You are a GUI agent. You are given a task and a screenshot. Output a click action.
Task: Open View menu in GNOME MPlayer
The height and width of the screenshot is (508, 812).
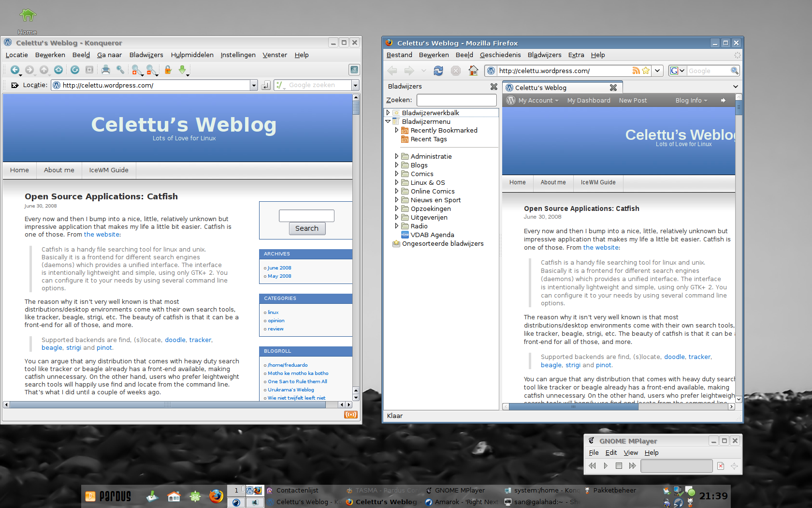pyautogui.click(x=631, y=452)
